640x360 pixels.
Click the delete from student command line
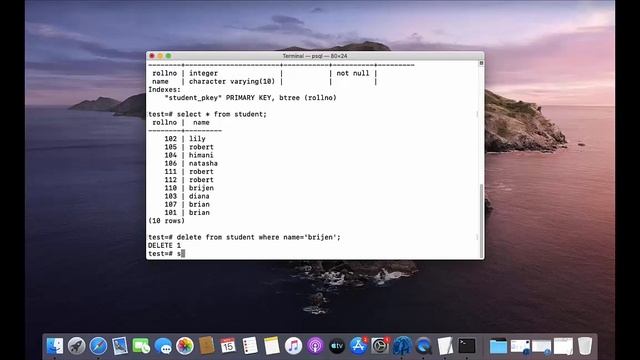coord(244,237)
